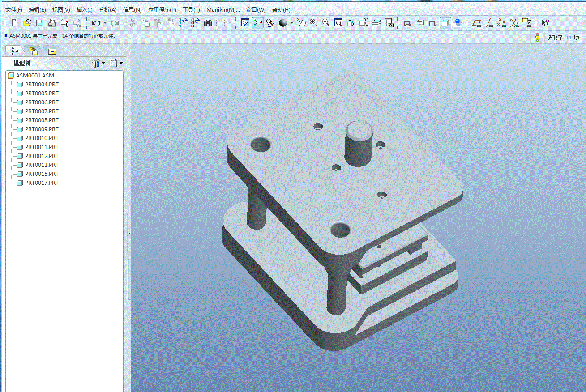Click the Refit view icon

point(338,23)
